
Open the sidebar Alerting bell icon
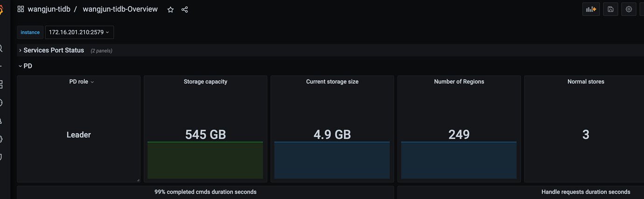(x=1, y=121)
